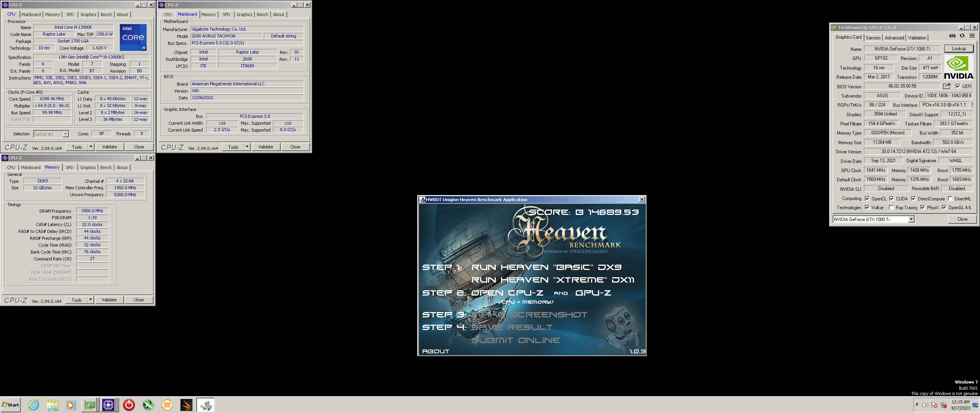The image size is (980, 413).
Task: Launch Windows Media Player from taskbar
Action: [x=71, y=405]
